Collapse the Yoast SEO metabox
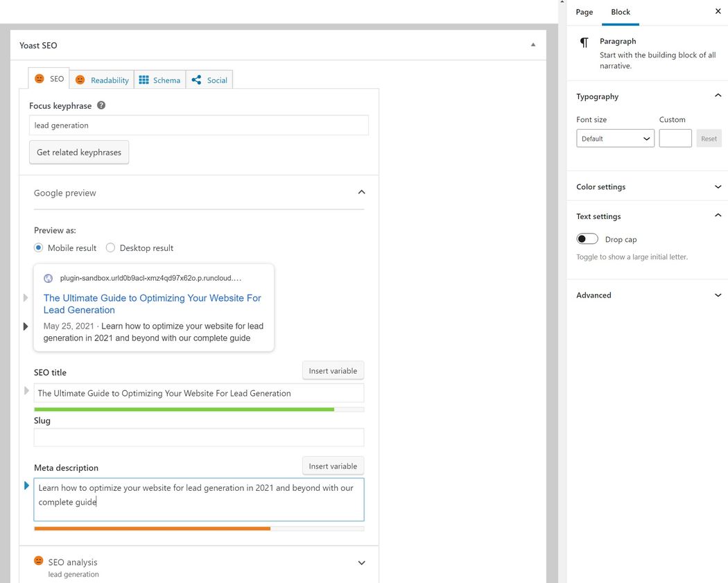728x583 pixels. tap(533, 45)
